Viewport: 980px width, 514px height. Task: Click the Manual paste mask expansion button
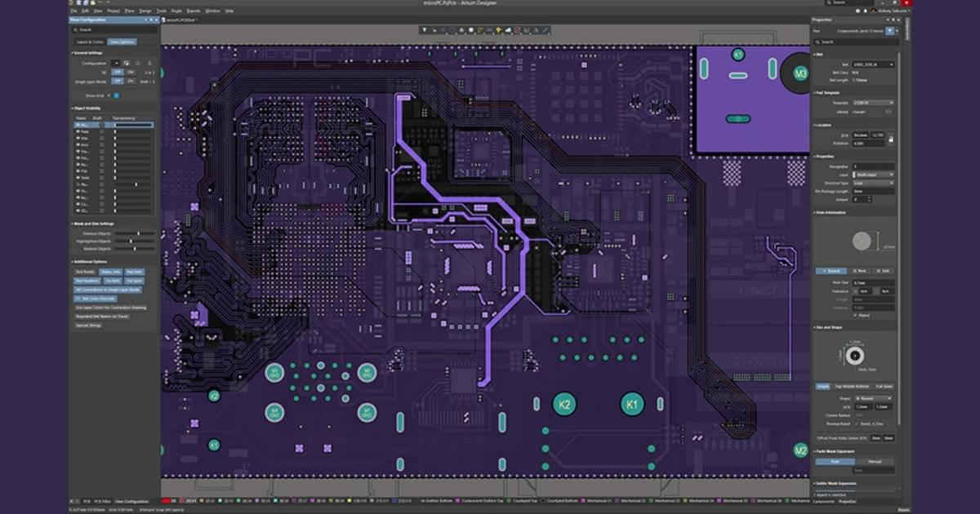coord(875,461)
